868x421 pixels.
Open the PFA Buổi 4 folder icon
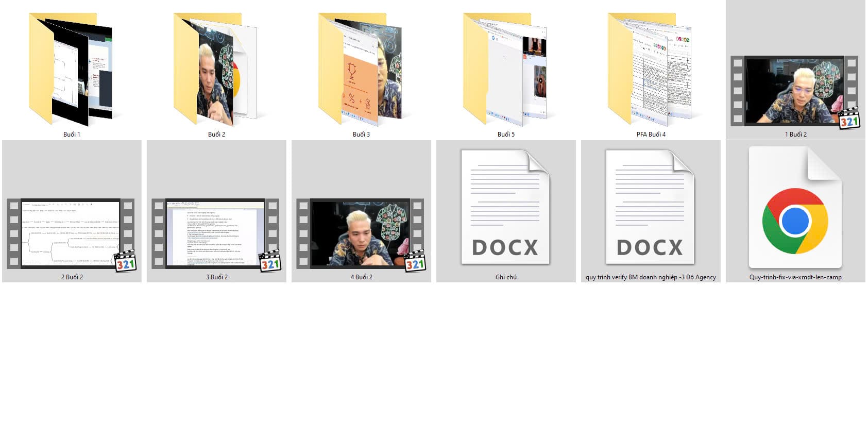pos(650,70)
